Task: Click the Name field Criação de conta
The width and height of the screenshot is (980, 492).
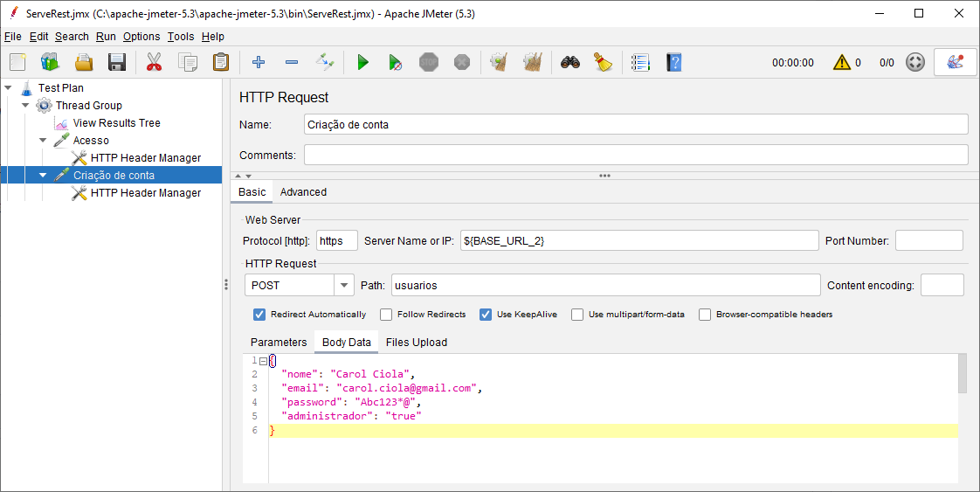Action: (636, 124)
